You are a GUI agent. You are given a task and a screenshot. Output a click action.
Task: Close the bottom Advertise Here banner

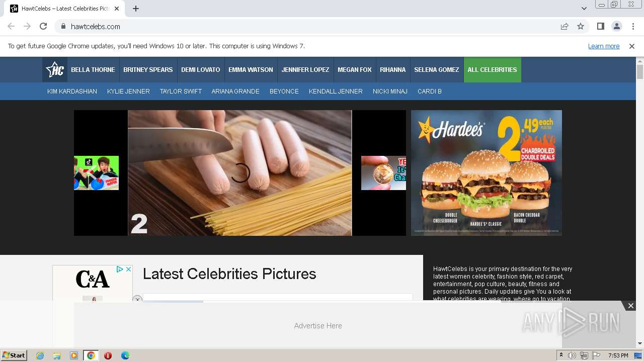630,306
